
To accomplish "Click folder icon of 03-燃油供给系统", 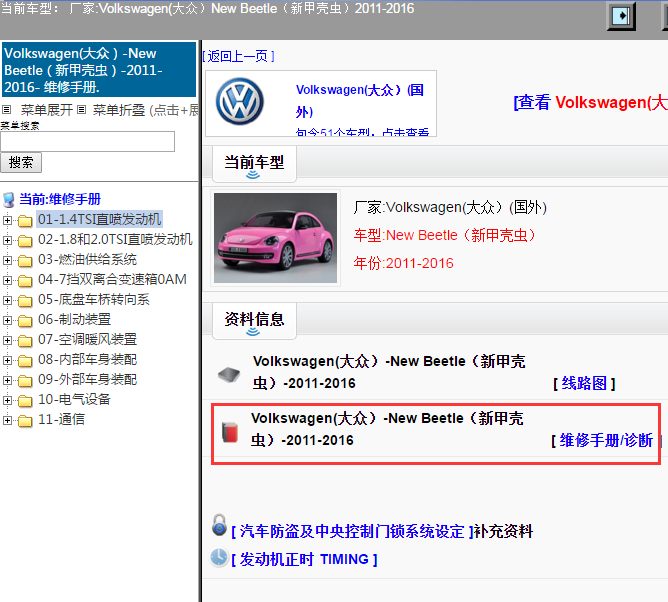I will click(x=25, y=260).
